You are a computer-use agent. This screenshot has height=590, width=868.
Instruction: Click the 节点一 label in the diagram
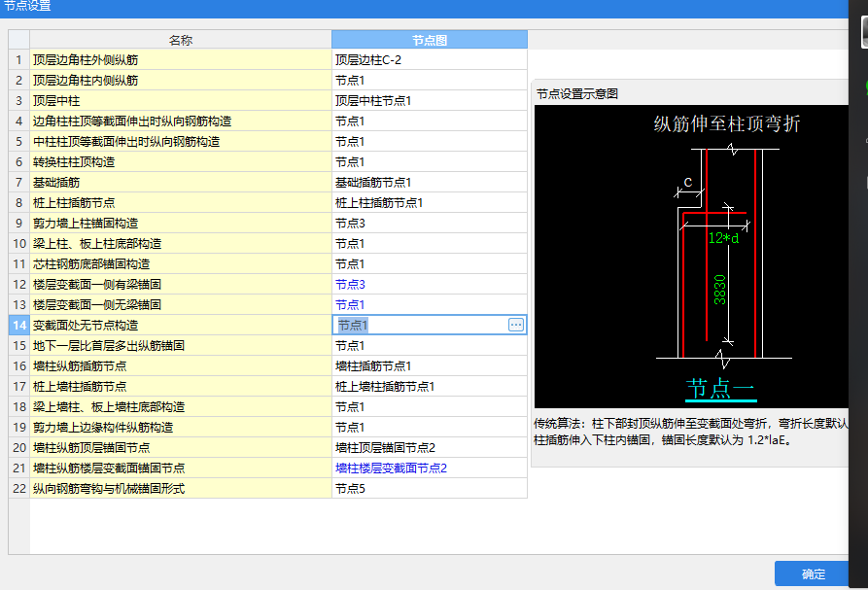[721, 389]
